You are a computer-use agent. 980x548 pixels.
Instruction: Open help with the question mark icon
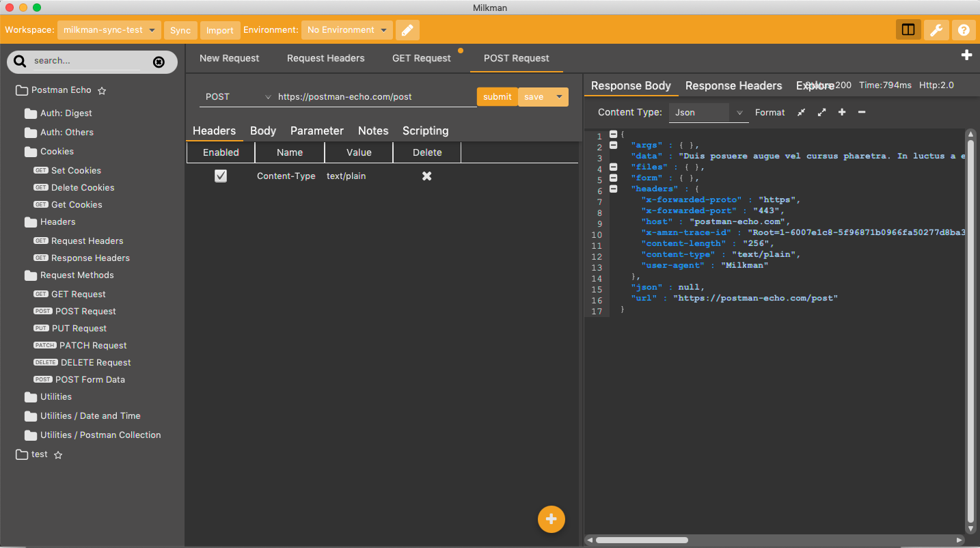click(x=964, y=30)
